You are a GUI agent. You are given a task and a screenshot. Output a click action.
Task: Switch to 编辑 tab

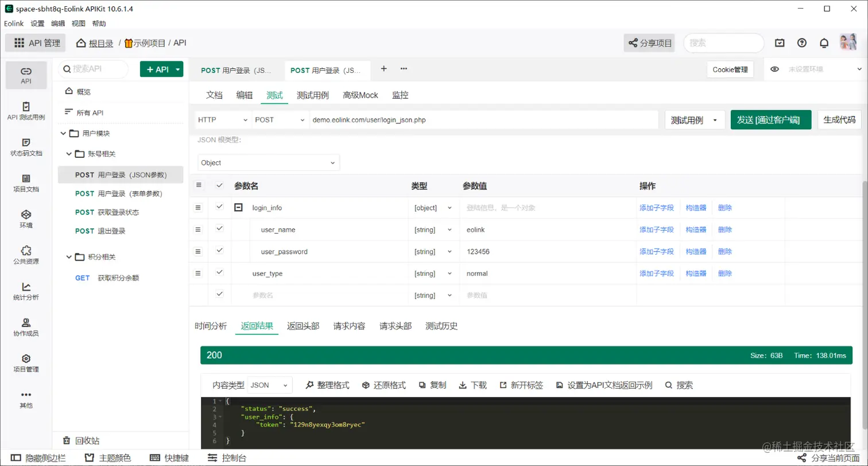click(244, 95)
